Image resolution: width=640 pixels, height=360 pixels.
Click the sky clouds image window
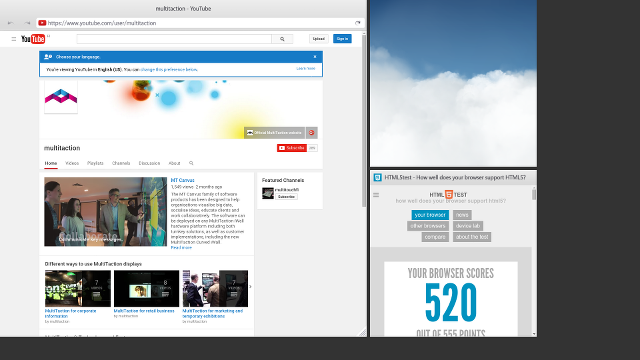tap(453, 83)
